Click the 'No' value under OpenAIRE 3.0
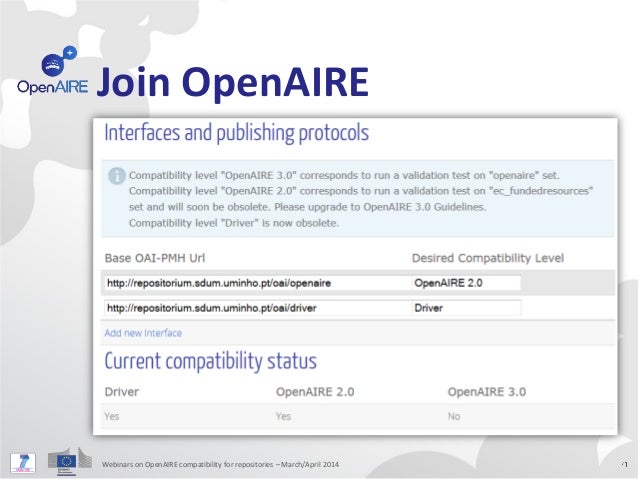The width and height of the screenshot is (638, 479). [454, 416]
